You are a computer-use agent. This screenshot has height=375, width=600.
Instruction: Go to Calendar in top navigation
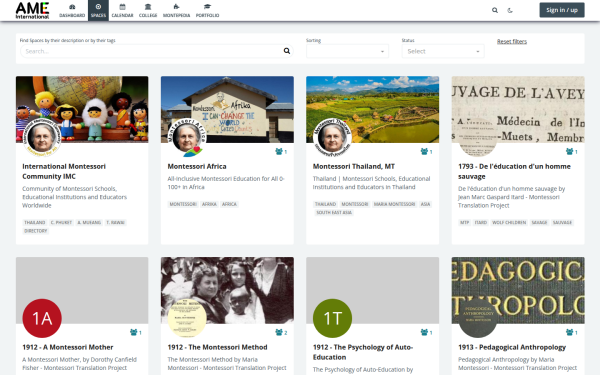122,10
